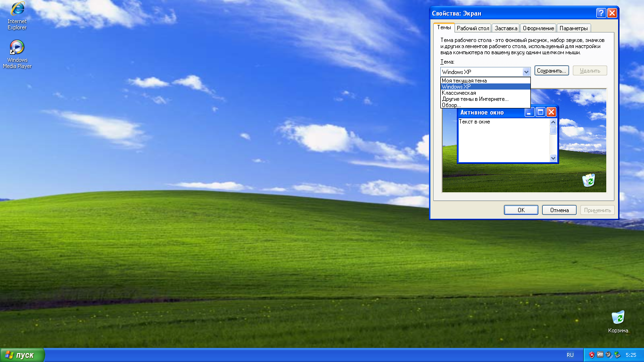Click the speaker volume tray icon
The image size is (644, 362).
pyautogui.click(x=609, y=355)
